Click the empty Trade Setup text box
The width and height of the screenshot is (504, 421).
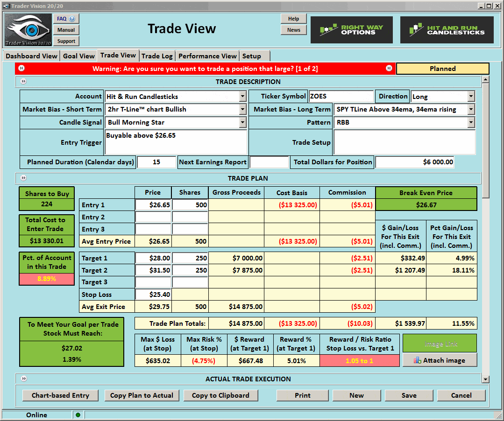pyautogui.click(x=405, y=142)
